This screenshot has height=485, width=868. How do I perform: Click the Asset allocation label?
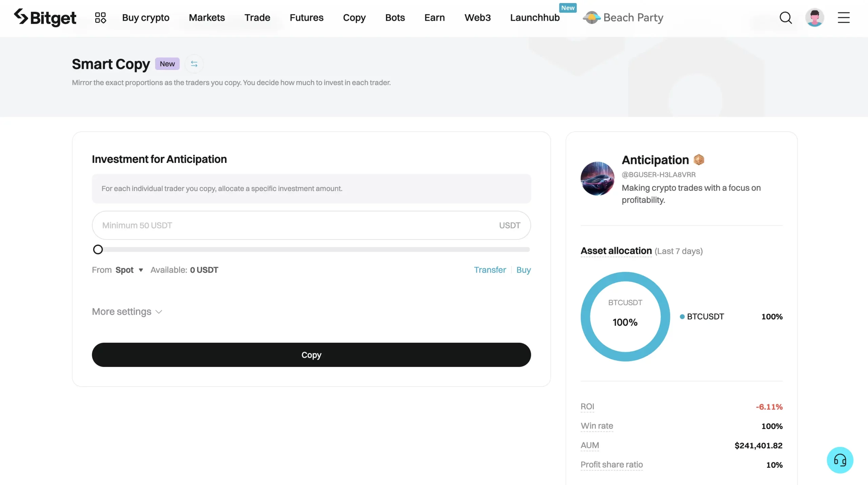(616, 251)
